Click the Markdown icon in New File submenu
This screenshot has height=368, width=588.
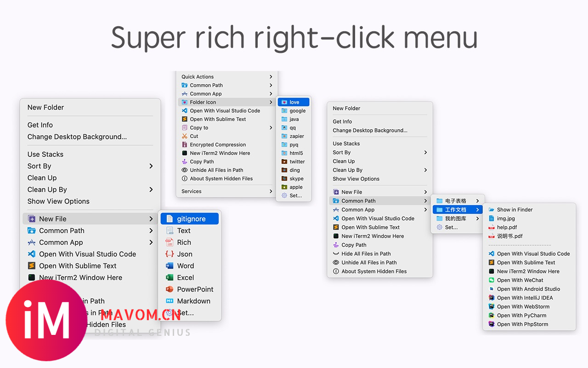tap(169, 301)
